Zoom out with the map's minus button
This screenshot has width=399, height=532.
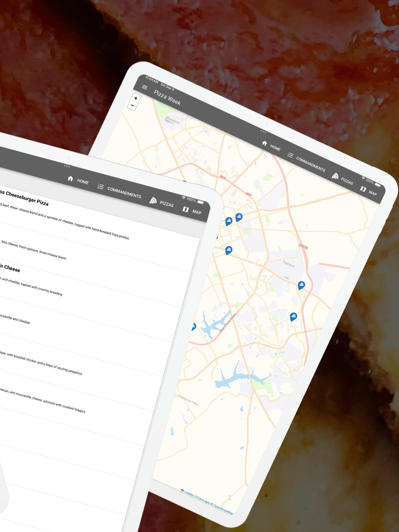[x=132, y=106]
